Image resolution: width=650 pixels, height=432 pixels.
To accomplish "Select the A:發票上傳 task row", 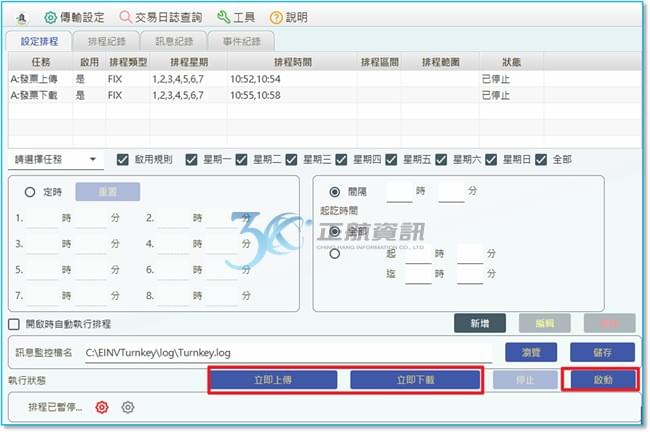I will (324, 79).
